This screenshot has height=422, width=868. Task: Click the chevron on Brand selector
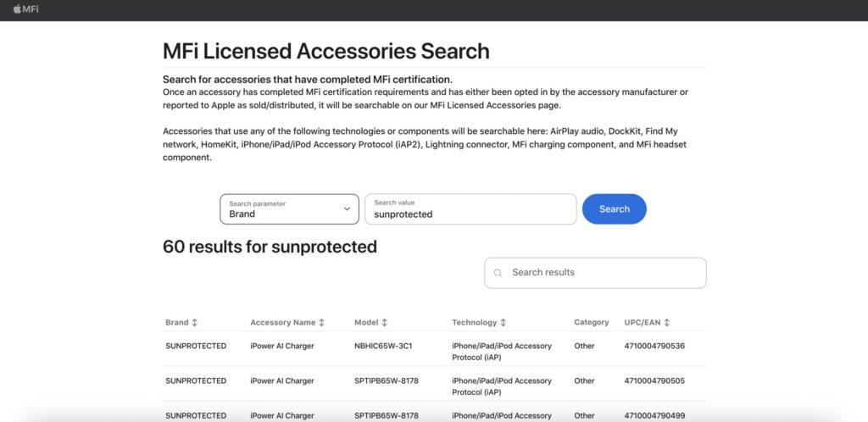tap(347, 208)
